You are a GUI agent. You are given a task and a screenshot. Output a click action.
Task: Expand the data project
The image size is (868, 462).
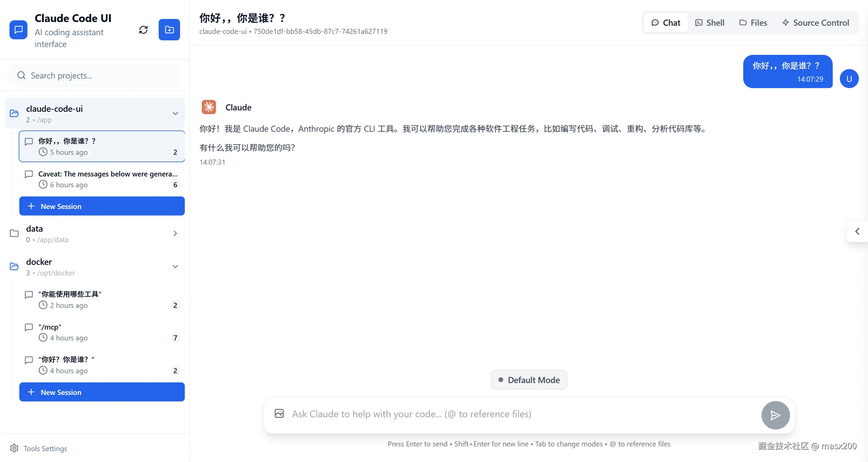click(x=175, y=233)
